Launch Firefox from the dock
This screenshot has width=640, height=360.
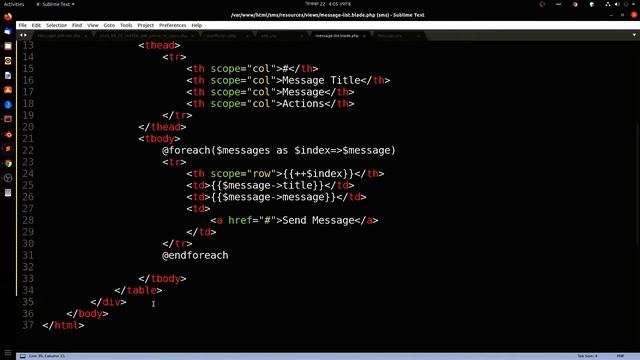pos(8,17)
